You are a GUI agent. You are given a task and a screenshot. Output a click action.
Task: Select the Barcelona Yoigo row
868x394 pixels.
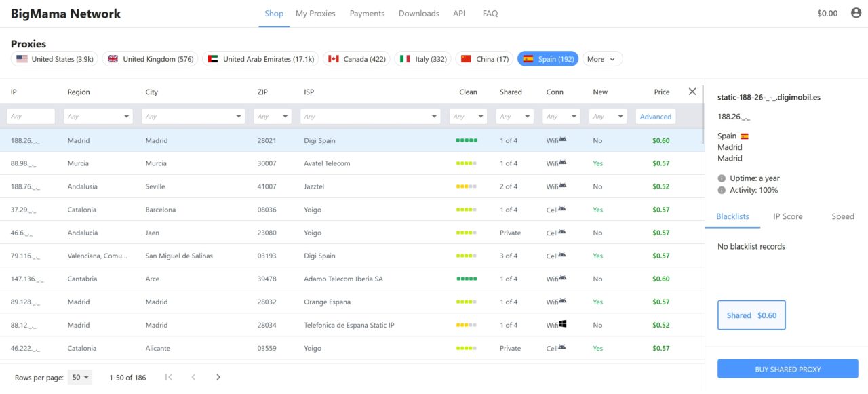(x=351, y=210)
